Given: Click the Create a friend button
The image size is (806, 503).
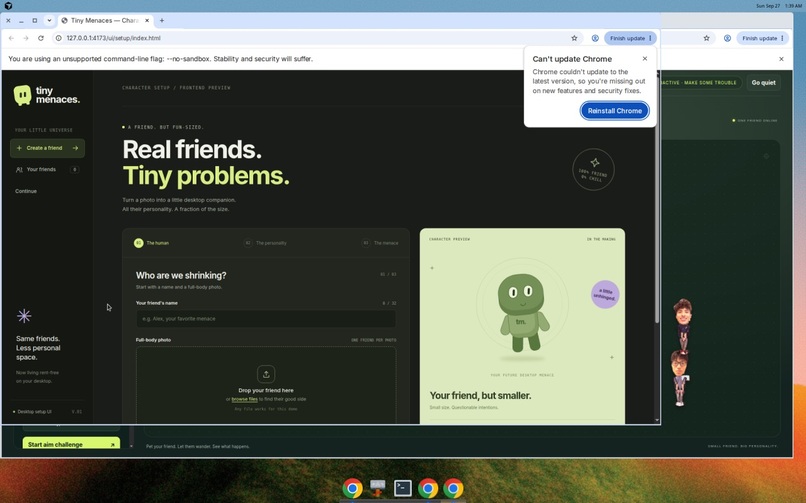Looking at the screenshot, I should (x=47, y=148).
